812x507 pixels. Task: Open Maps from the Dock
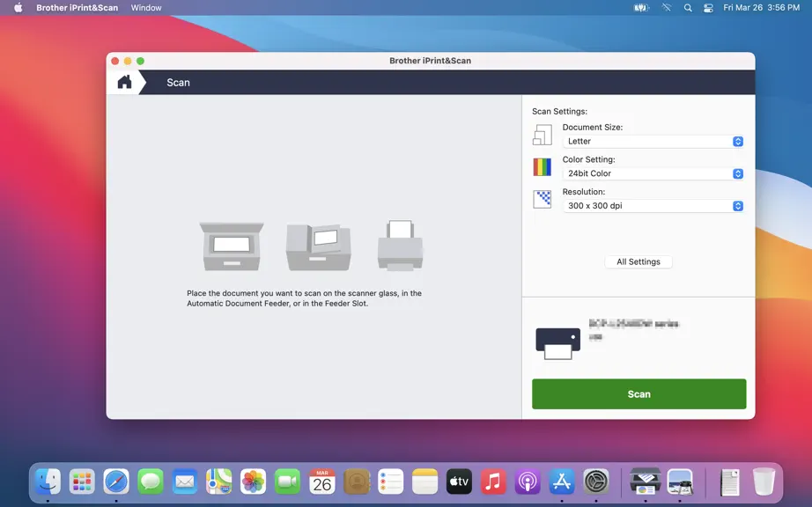pyautogui.click(x=219, y=481)
